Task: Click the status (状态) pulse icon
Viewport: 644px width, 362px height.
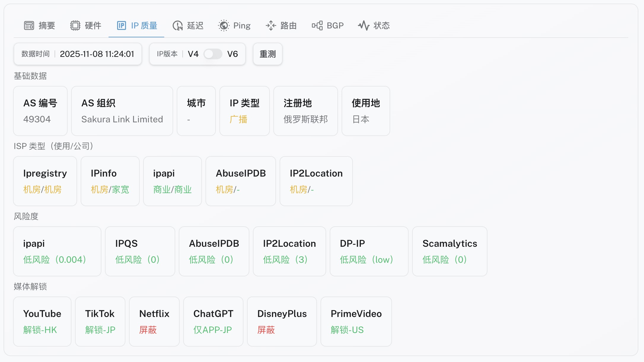Action: pyautogui.click(x=364, y=25)
